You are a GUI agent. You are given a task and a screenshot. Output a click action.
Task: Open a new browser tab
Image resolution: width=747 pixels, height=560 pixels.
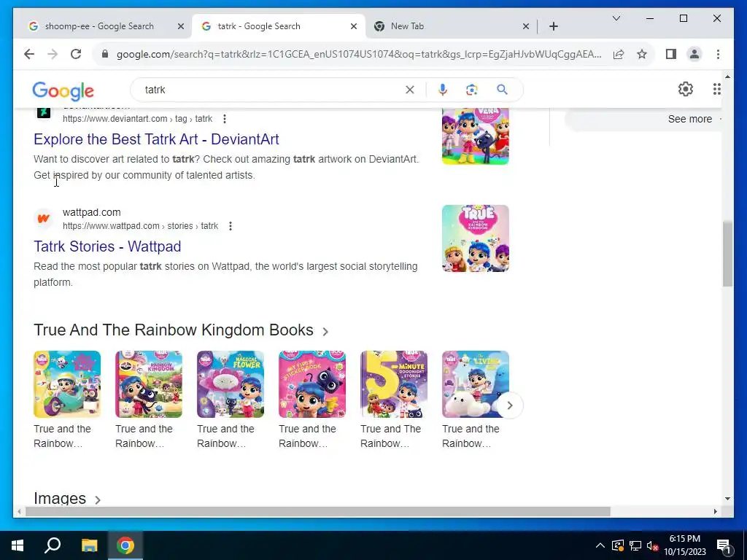click(x=553, y=26)
